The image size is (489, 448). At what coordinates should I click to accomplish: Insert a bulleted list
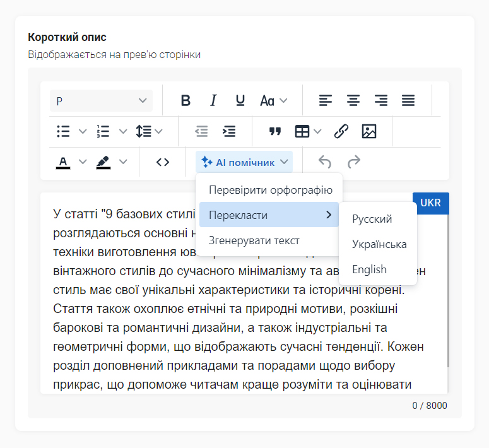pos(63,131)
